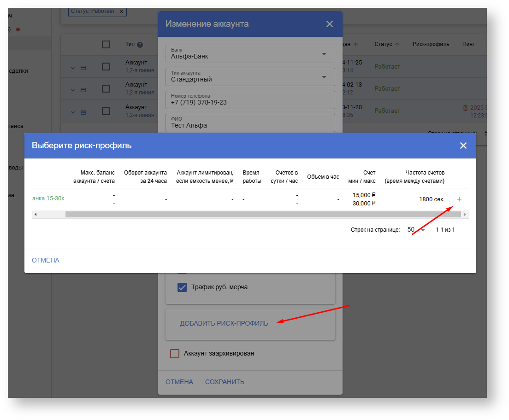Click the sort arrow beside 'Статус' column

(397, 45)
